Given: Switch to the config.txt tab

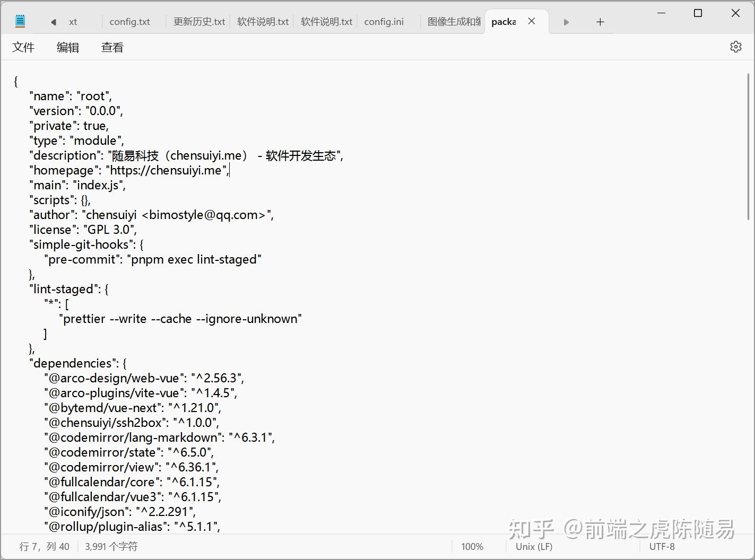Looking at the screenshot, I should coord(129,22).
